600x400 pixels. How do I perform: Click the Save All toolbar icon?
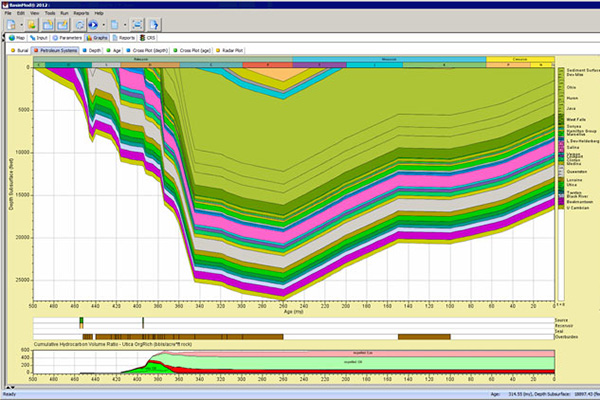pyautogui.click(x=62, y=24)
